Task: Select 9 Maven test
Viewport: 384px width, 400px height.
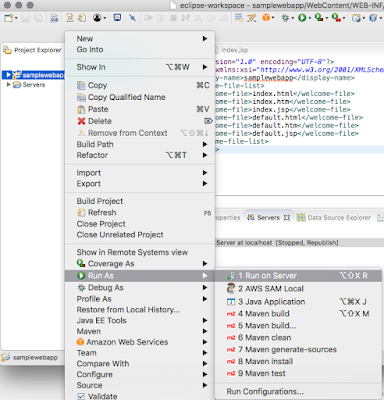Action: (298, 373)
